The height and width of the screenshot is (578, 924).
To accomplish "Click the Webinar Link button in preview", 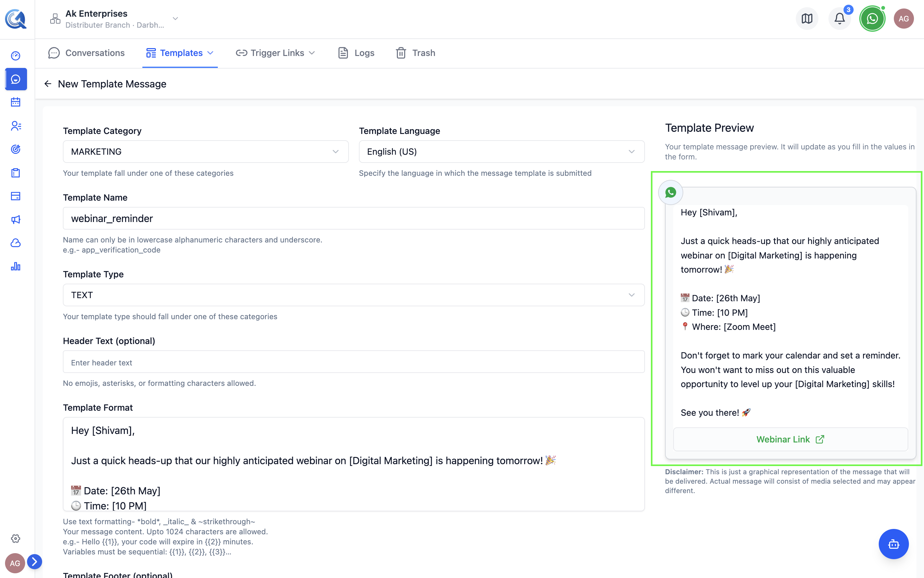I will coord(790,439).
